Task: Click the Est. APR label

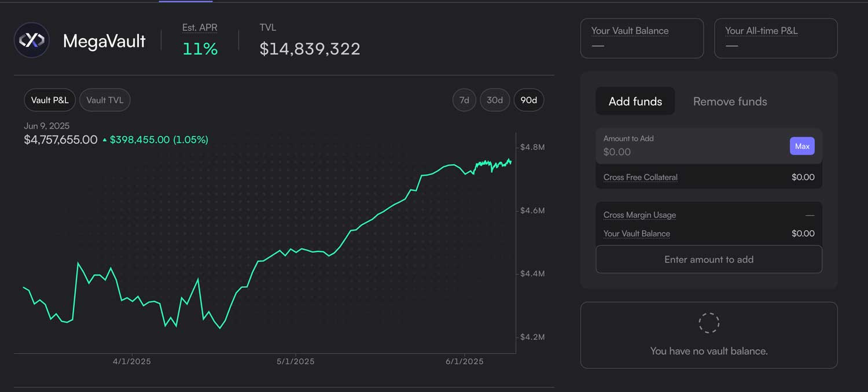Action: point(200,28)
